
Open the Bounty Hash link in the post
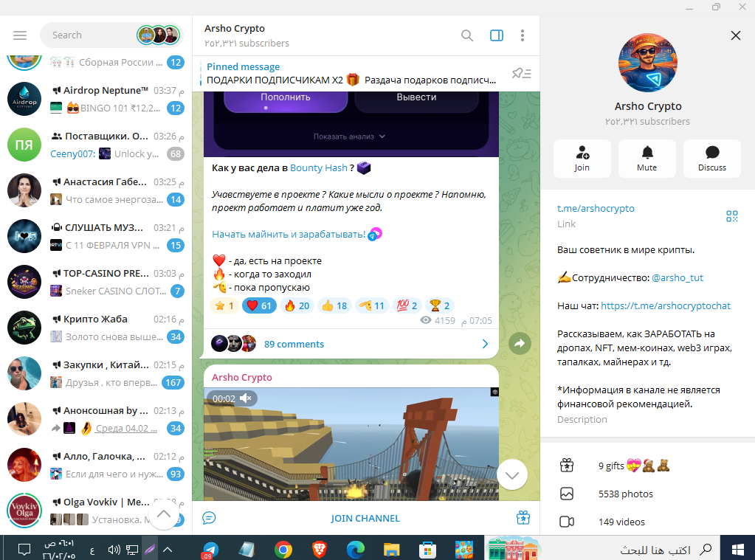318,168
